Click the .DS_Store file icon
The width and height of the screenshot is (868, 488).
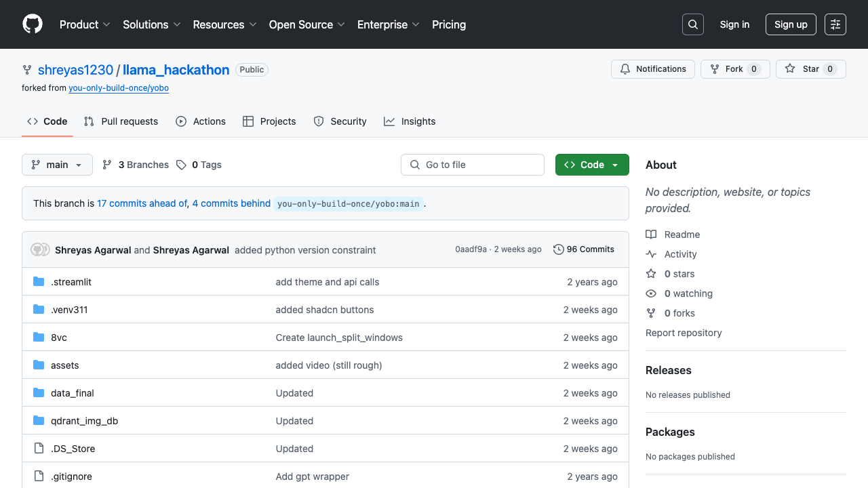[39, 449]
